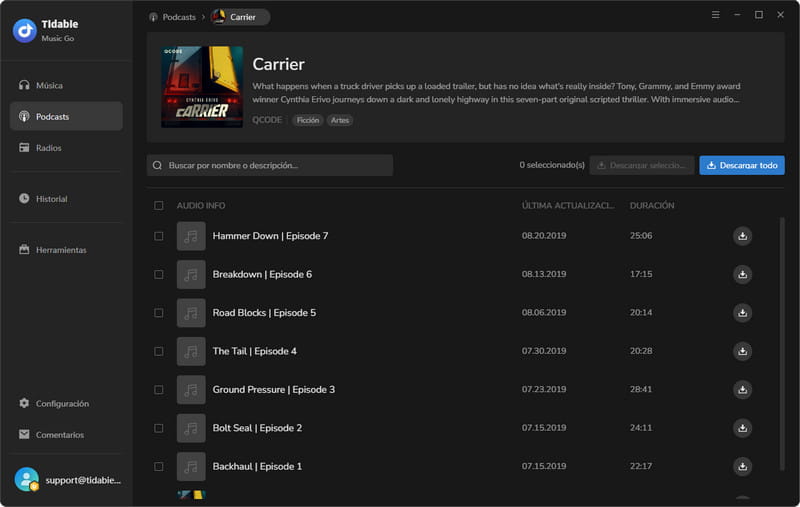
Task: Click the title Backhaul | Episode 1
Action: 257,466
